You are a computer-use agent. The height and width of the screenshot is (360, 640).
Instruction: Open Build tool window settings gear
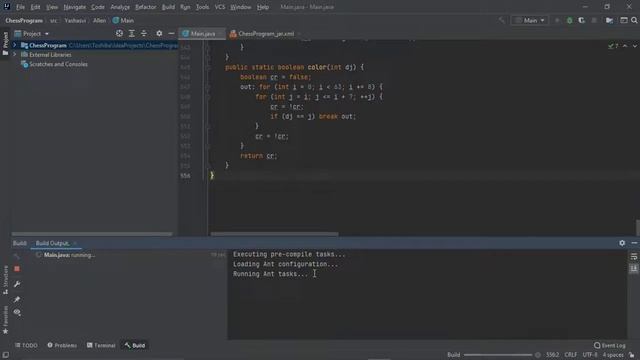[x=622, y=243]
